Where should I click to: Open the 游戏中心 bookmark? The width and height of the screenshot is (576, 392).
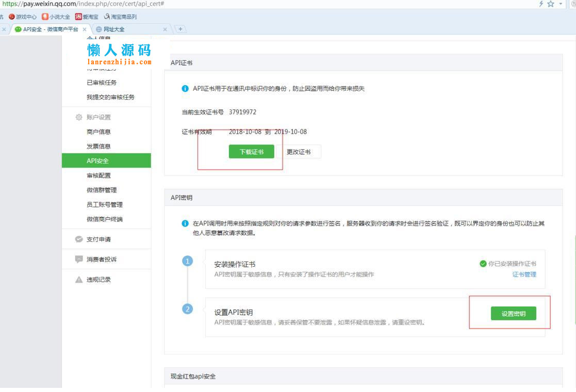click(22, 17)
